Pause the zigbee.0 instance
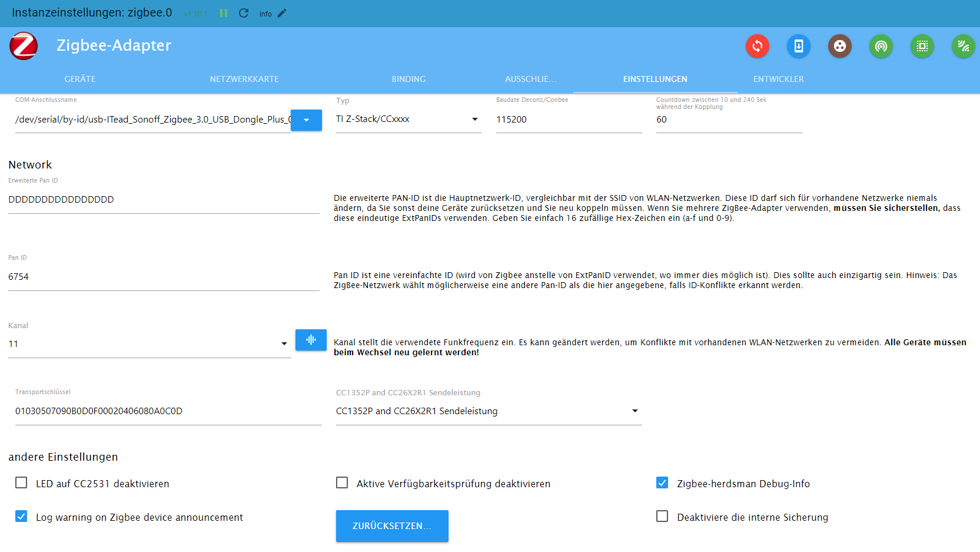This screenshot has height=552, width=980. click(224, 13)
